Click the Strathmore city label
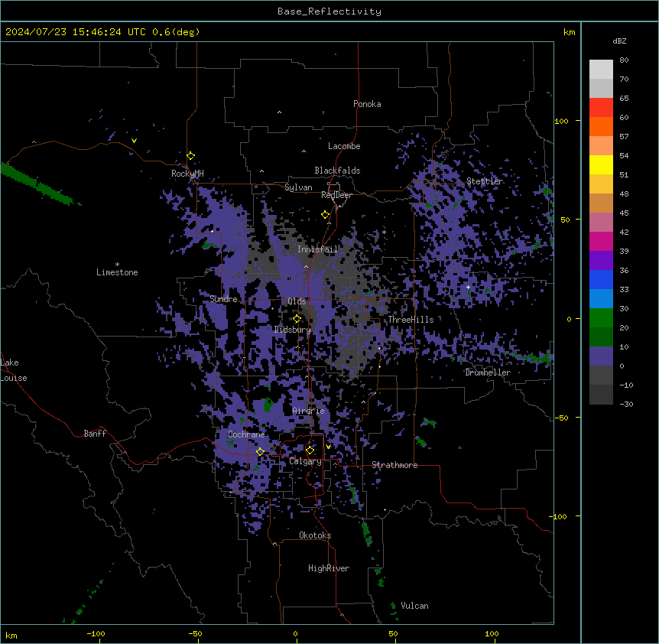The width and height of the screenshot is (659, 644). click(394, 465)
